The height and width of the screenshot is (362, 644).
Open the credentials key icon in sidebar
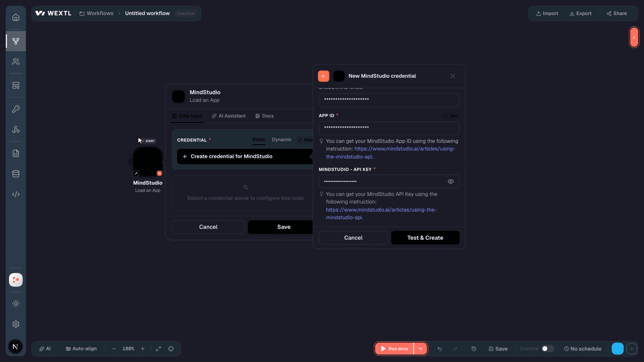pos(16,109)
